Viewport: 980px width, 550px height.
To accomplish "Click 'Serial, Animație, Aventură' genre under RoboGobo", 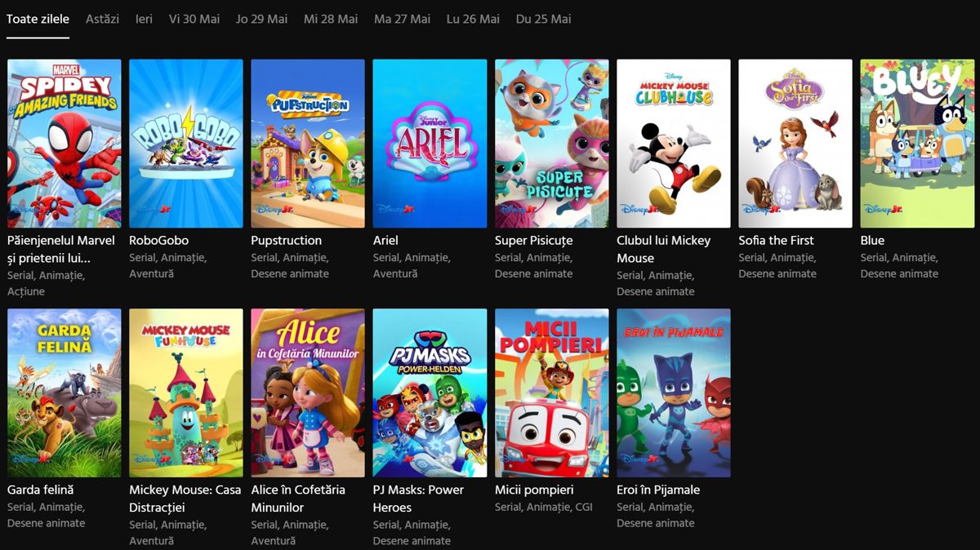I will tap(168, 265).
